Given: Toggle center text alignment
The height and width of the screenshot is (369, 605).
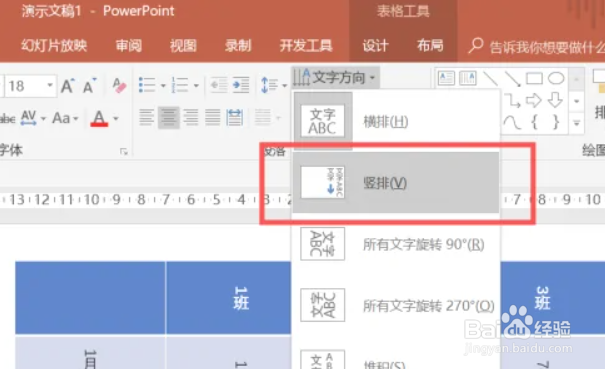Looking at the screenshot, I should (169, 117).
